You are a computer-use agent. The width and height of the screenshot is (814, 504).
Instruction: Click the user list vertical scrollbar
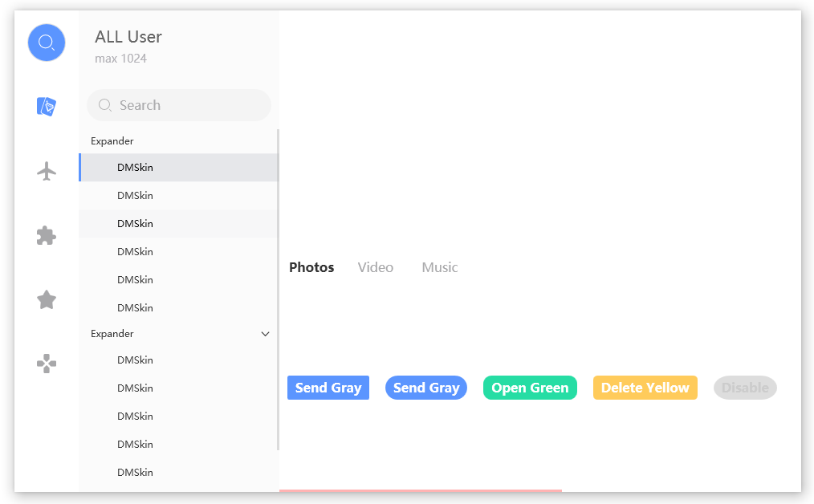(x=278, y=289)
